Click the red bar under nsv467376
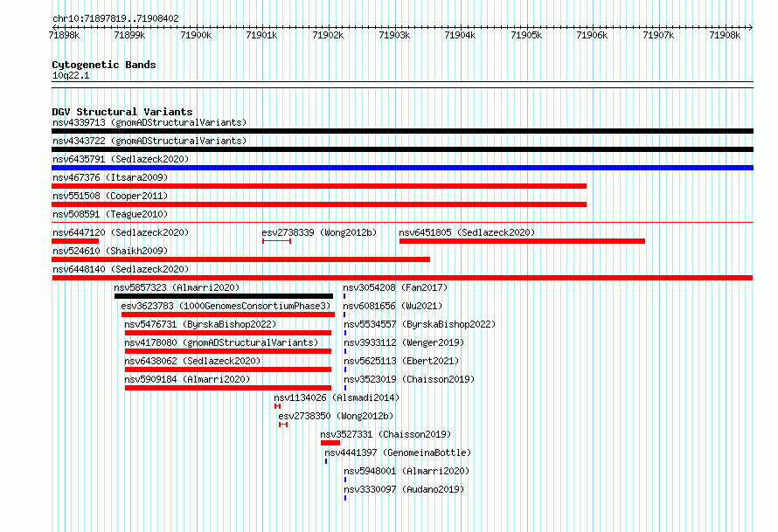This screenshot has height=532, width=778. [x=319, y=186]
